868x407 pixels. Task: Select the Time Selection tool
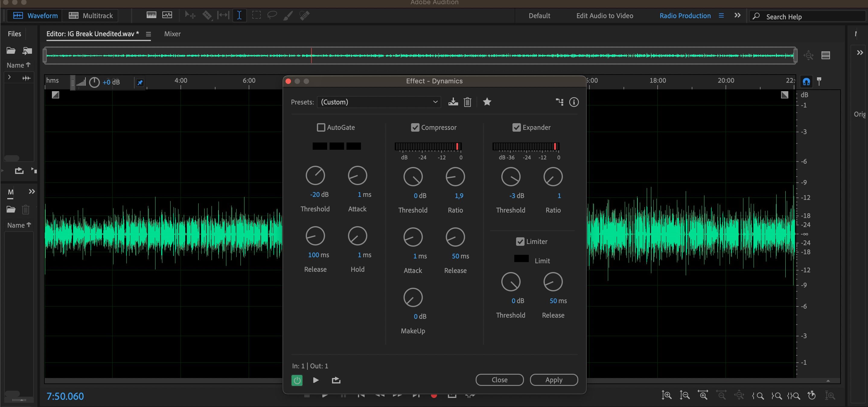click(239, 15)
